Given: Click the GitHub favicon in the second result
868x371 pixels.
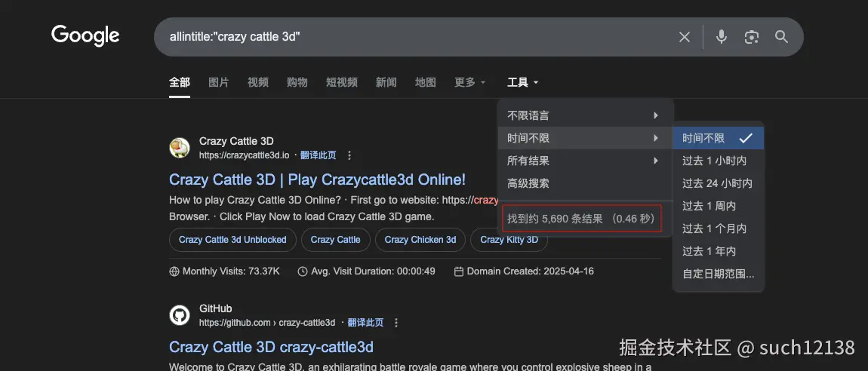Looking at the screenshot, I should click(x=180, y=316).
